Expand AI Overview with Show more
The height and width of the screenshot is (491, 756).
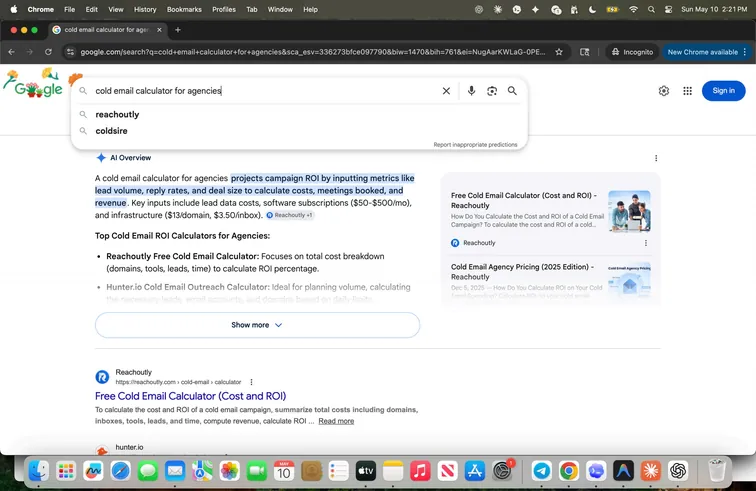point(257,325)
